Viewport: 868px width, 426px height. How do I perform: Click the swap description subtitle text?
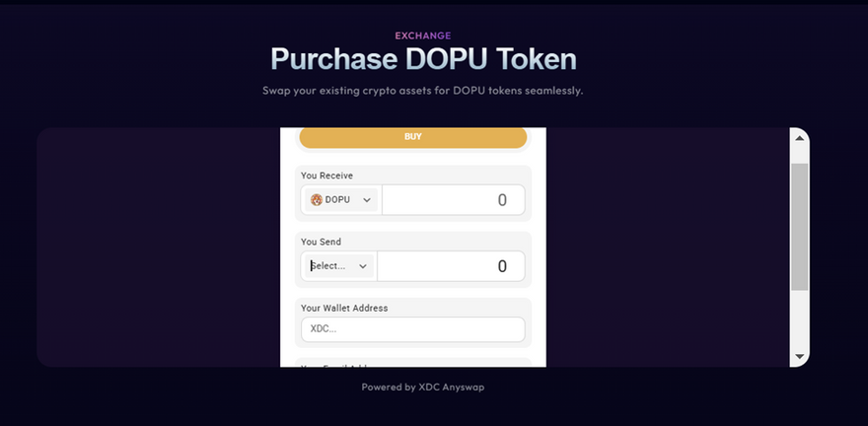point(423,91)
